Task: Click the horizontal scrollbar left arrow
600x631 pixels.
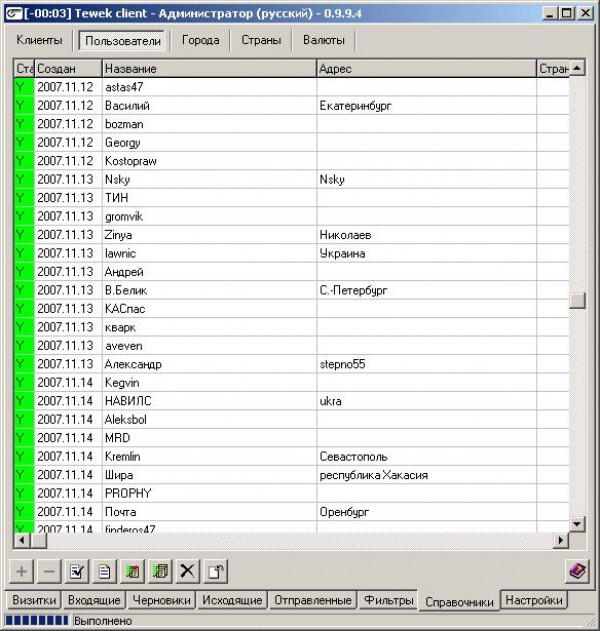Action: 22,540
